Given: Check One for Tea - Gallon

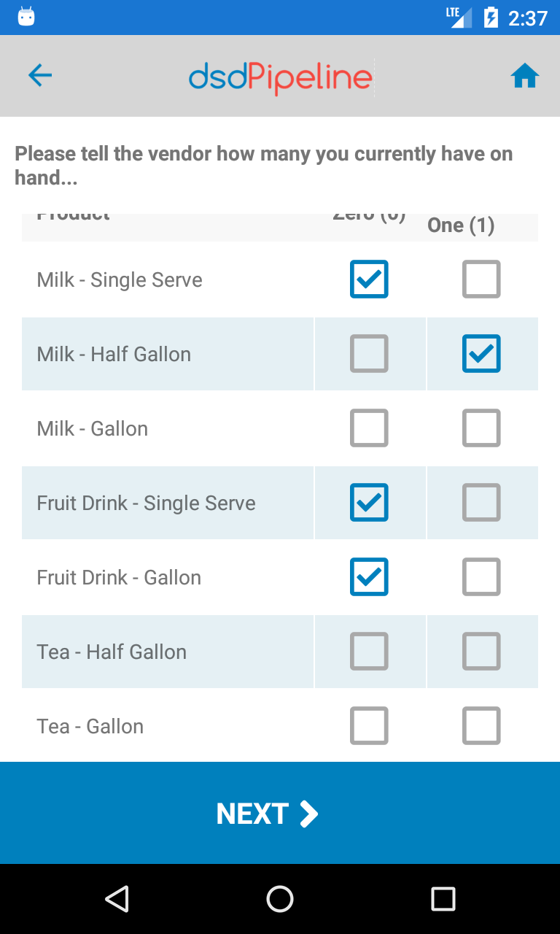Looking at the screenshot, I should pyautogui.click(x=481, y=725).
